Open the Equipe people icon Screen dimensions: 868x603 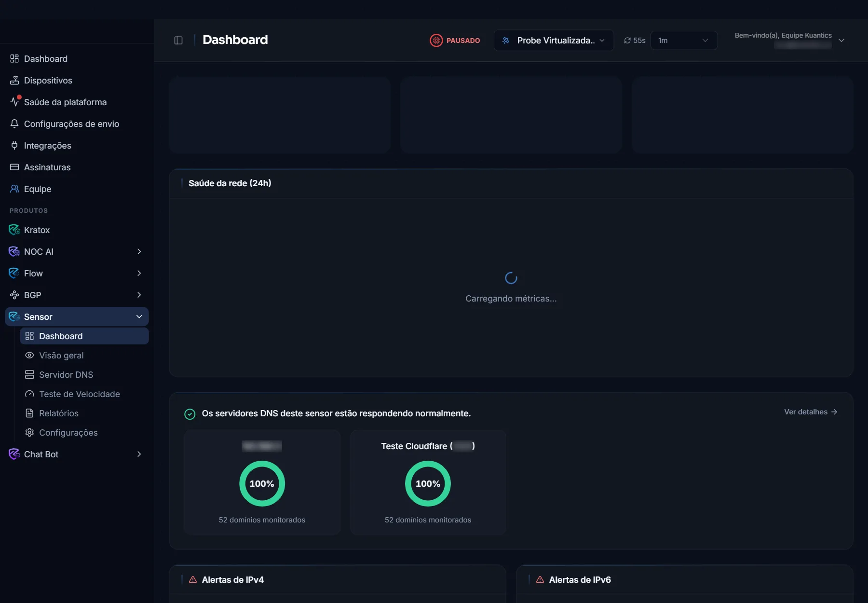click(x=14, y=189)
